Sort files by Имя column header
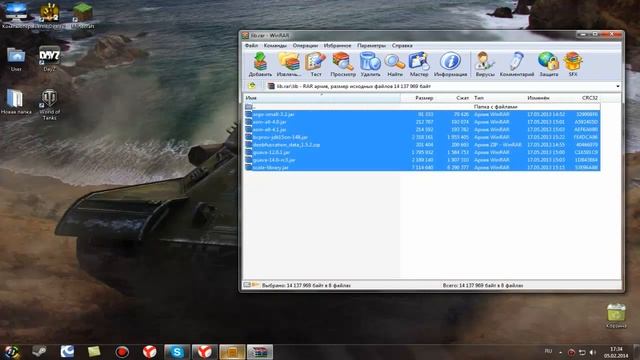Screen dimensions: 640x360 (322, 98)
